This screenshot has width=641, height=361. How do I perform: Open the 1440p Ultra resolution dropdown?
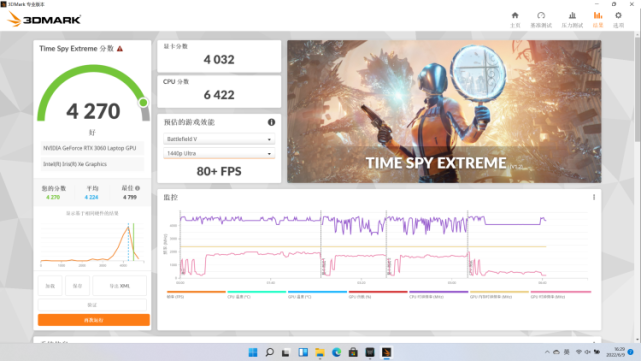coord(219,153)
